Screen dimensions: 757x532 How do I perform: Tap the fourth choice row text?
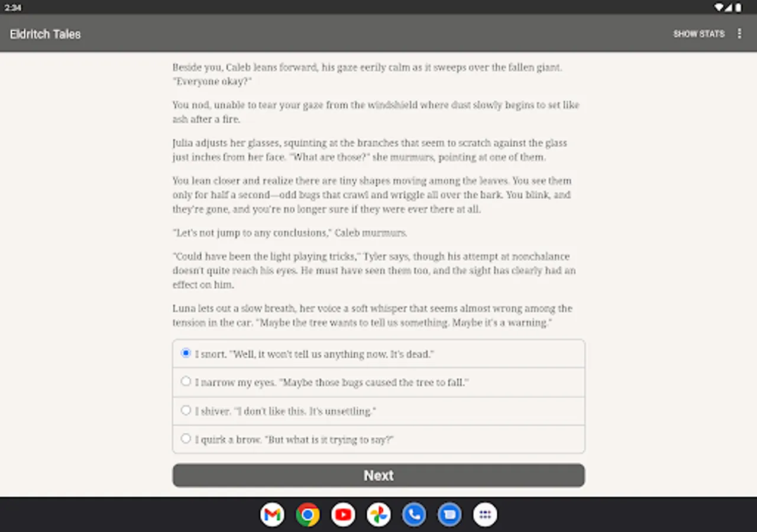click(x=296, y=439)
